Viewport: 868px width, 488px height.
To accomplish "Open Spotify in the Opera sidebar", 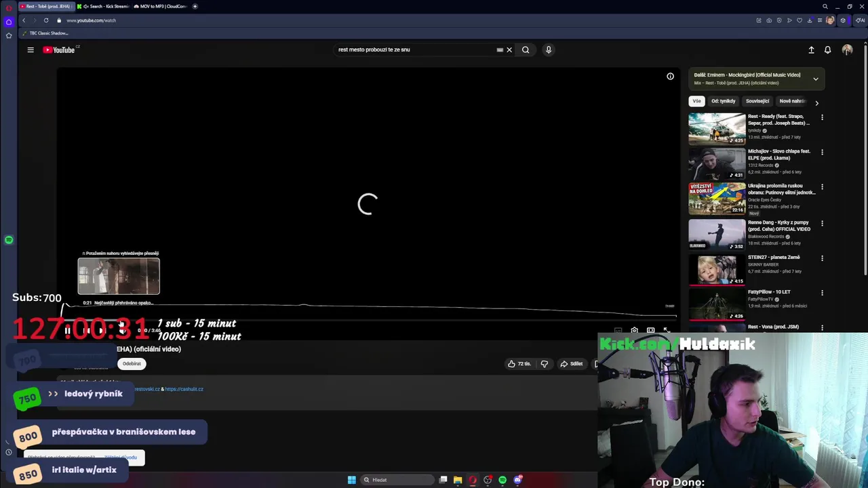I will pyautogui.click(x=9, y=240).
